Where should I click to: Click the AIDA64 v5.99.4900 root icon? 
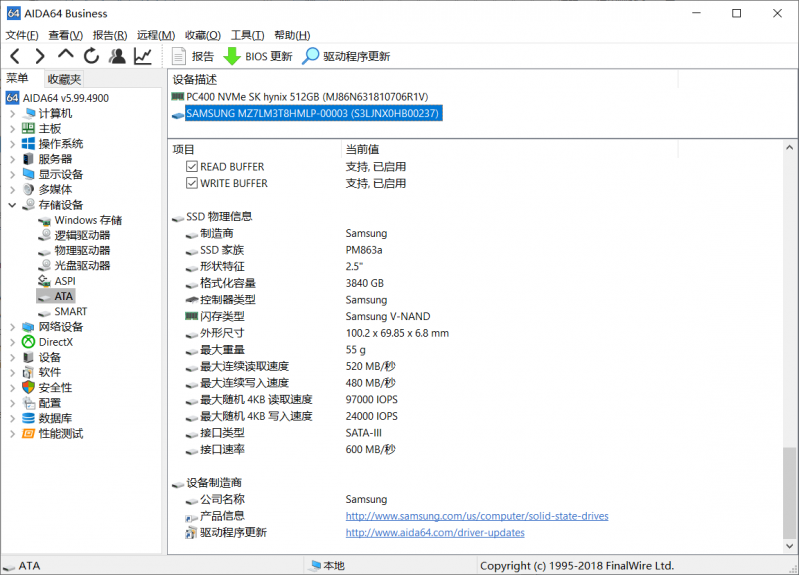tap(13, 98)
